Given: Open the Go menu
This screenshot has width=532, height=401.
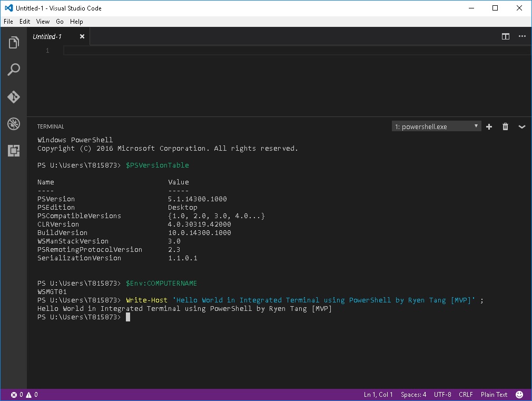Looking at the screenshot, I should pos(60,22).
